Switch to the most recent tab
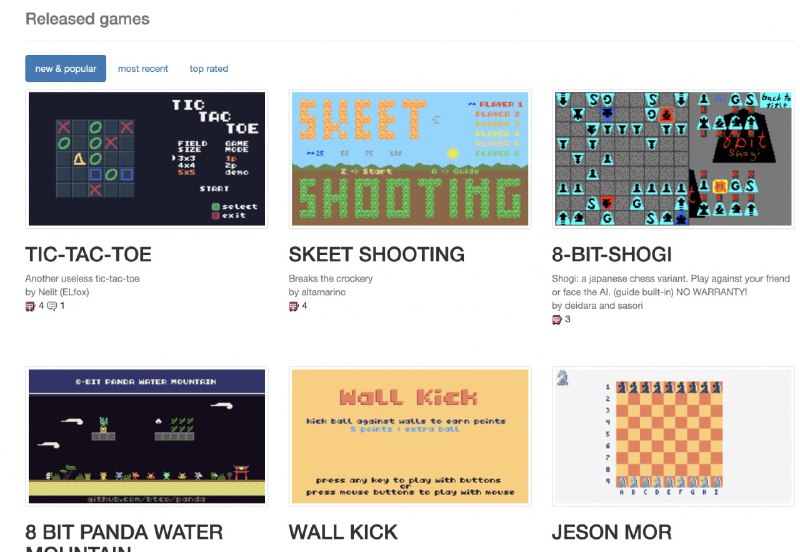800x552 pixels. point(143,68)
